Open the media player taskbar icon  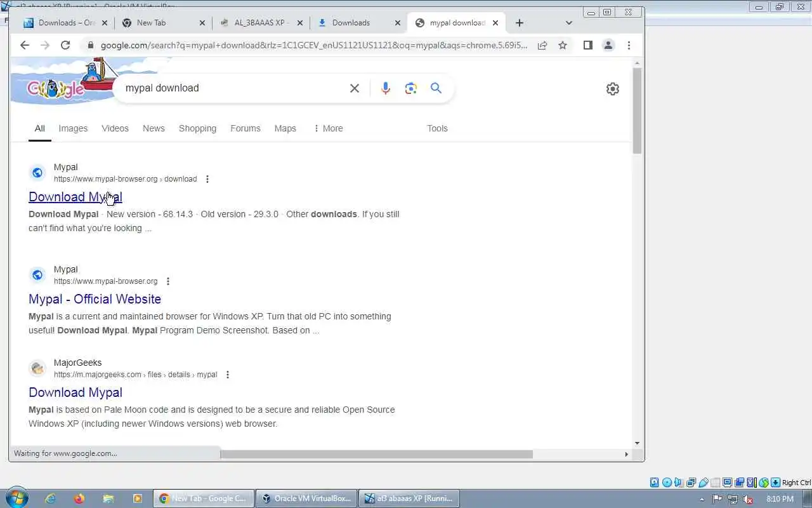pyautogui.click(x=137, y=498)
